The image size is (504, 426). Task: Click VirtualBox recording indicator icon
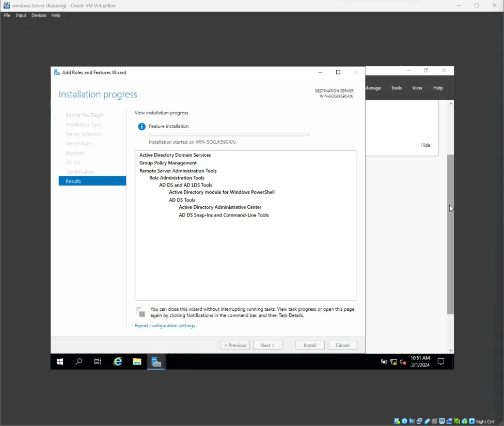[449, 421]
